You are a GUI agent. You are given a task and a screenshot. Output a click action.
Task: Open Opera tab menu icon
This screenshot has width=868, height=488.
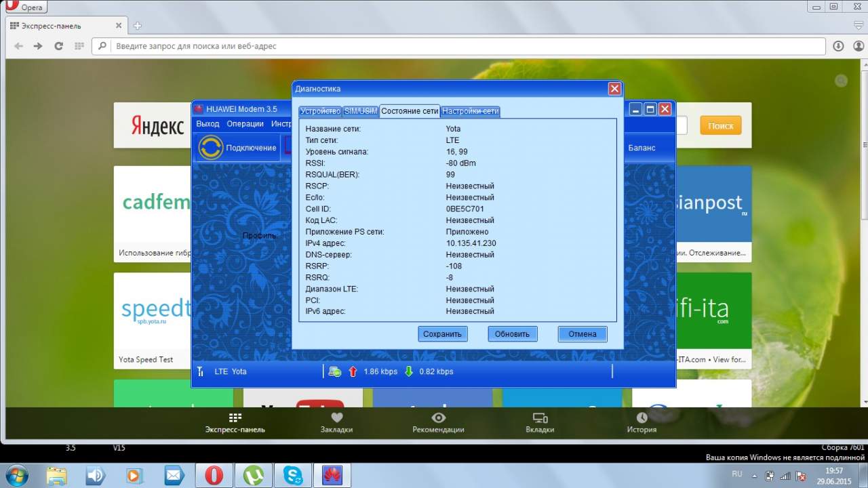859,26
